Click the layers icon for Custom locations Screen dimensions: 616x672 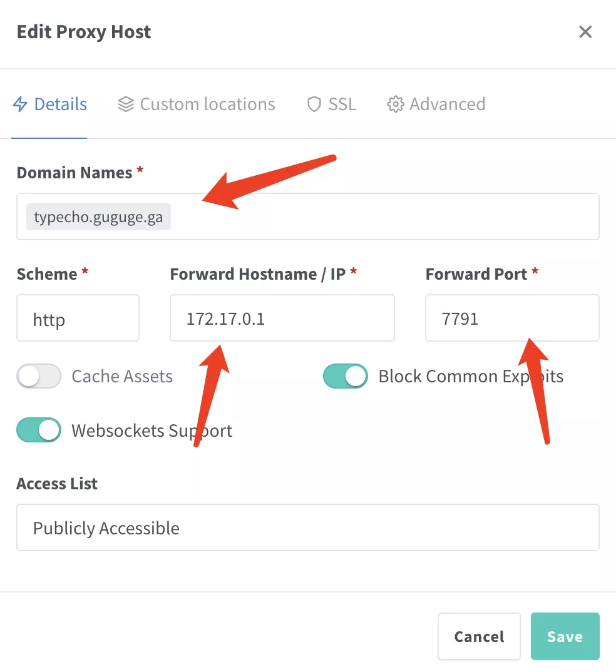[126, 104]
